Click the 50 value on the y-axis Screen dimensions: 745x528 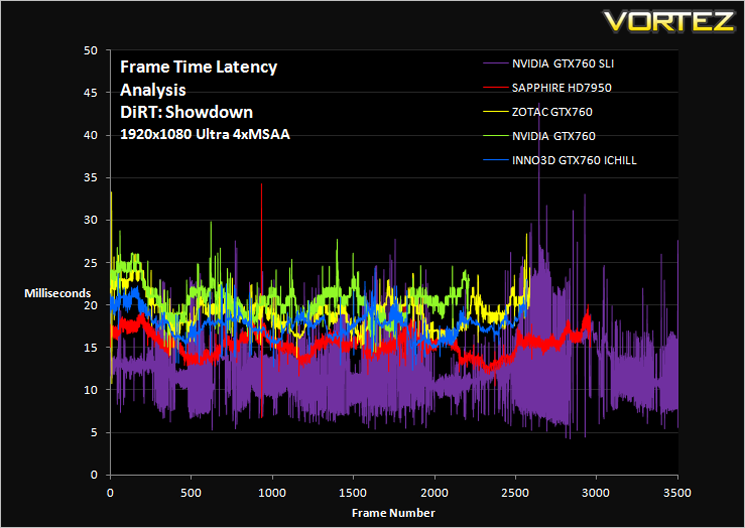[90, 50]
